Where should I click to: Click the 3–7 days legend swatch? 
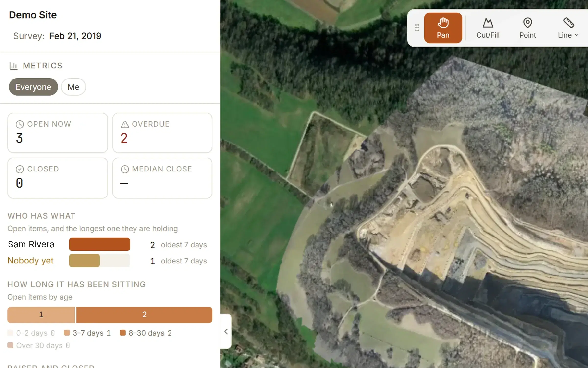[67, 333]
